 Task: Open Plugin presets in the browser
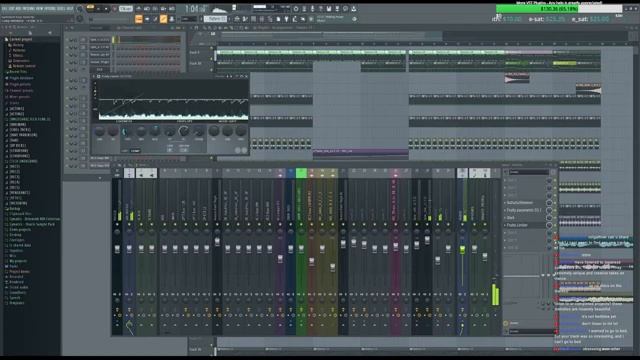tap(20, 84)
